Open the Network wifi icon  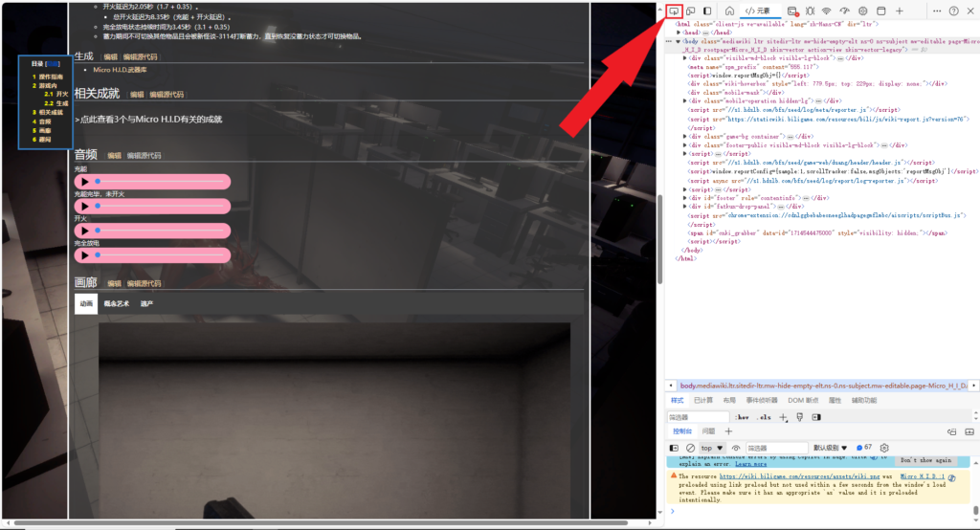tap(826, 11)
